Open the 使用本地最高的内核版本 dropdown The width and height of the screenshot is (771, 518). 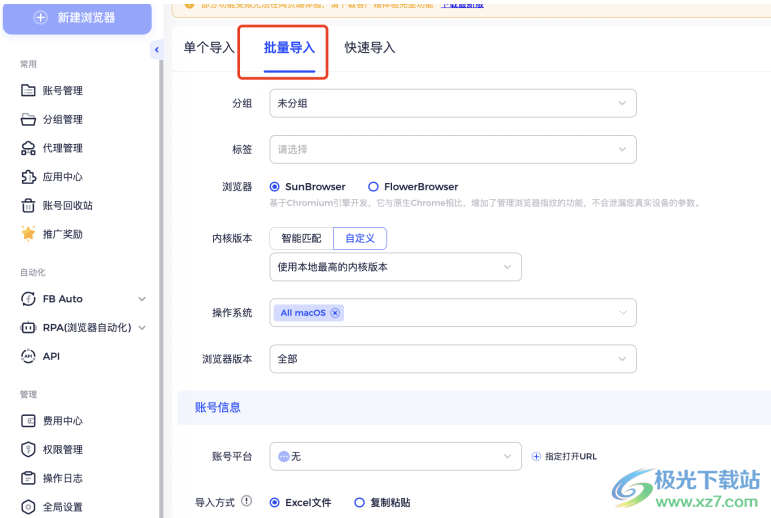[395, 267]
